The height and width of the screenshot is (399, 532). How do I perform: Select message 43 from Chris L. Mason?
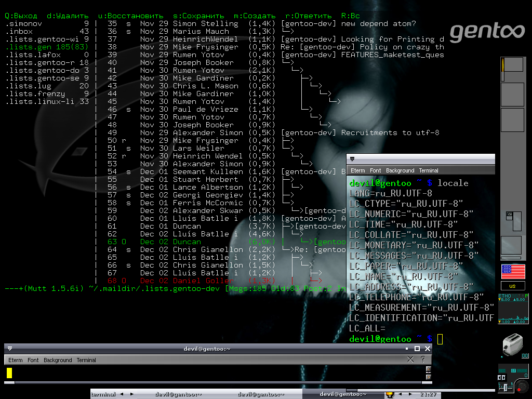click(215, 86)
